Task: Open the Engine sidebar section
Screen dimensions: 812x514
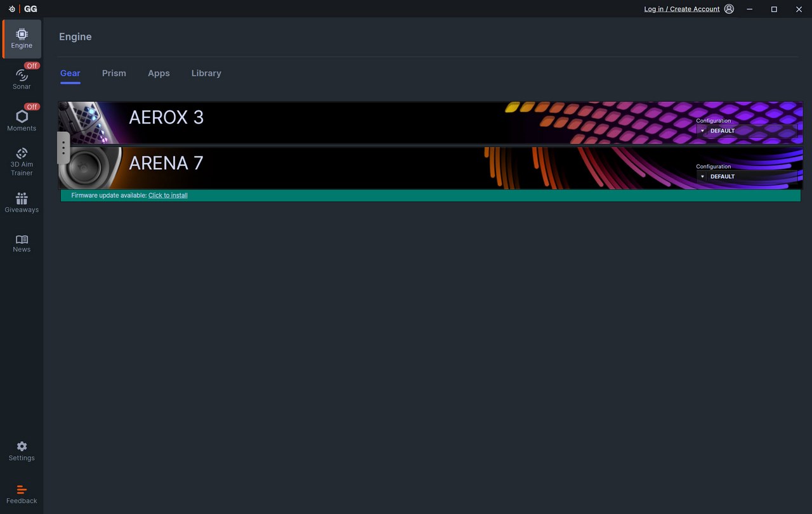Action: 22,39
